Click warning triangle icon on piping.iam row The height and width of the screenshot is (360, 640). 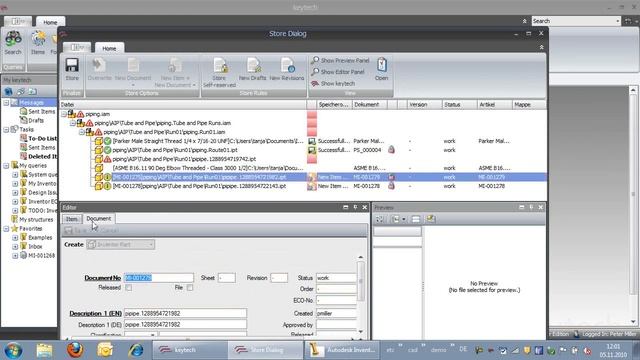pos(80,114)
